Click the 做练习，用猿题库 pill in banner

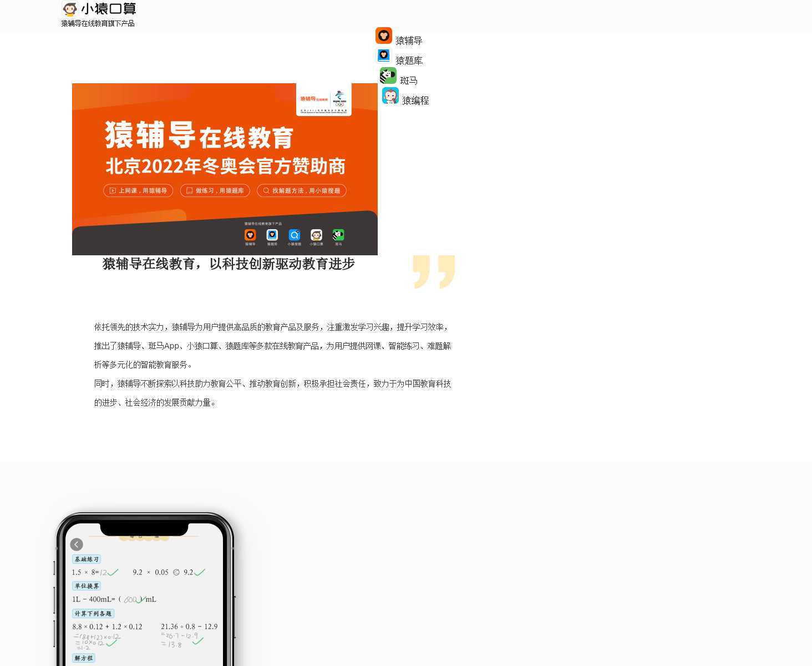[x=215, y=190]
